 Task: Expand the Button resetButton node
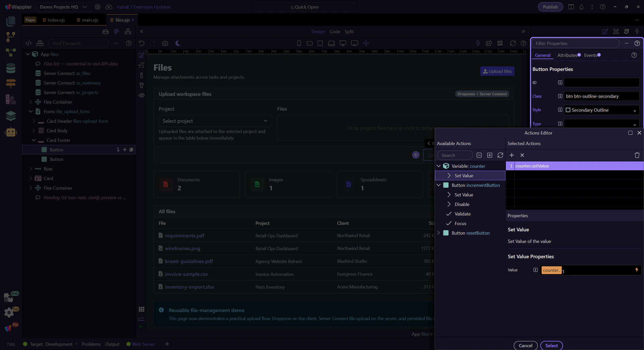[x=438, y=233]
